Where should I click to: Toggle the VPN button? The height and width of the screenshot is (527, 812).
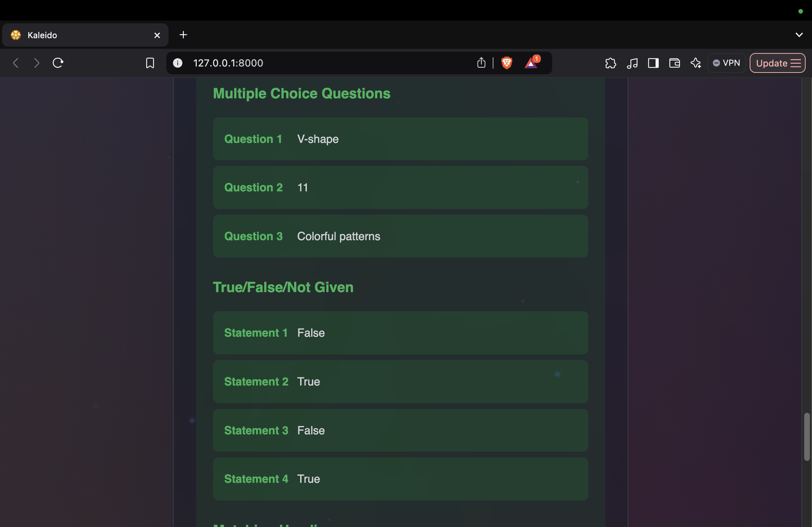point(726,63)
